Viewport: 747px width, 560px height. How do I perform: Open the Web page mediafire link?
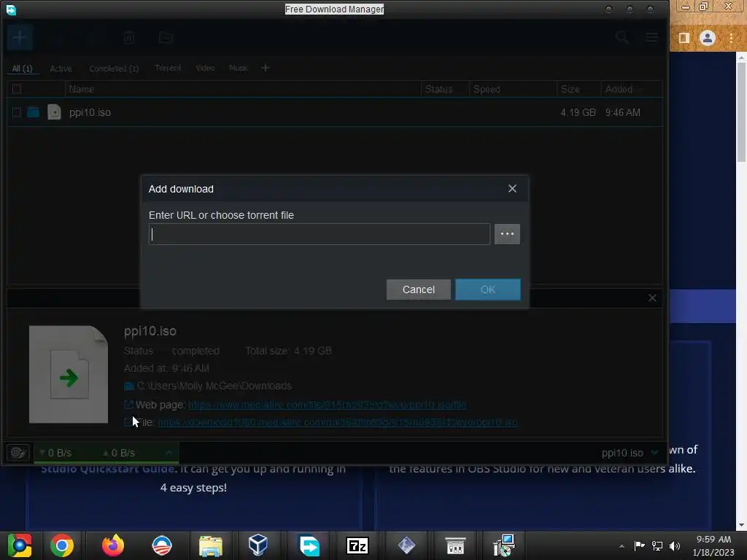tap(328, 405)
